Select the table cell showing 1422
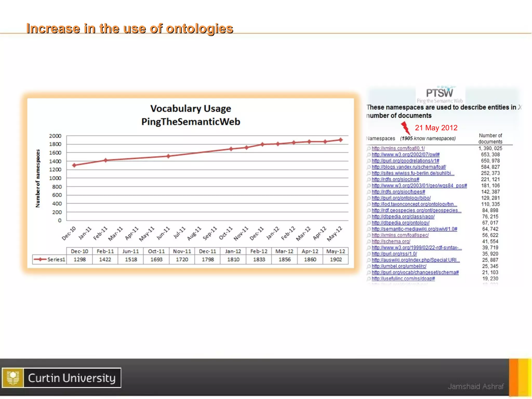The height and width of the screenshot is (399, 532). [105, 260]
